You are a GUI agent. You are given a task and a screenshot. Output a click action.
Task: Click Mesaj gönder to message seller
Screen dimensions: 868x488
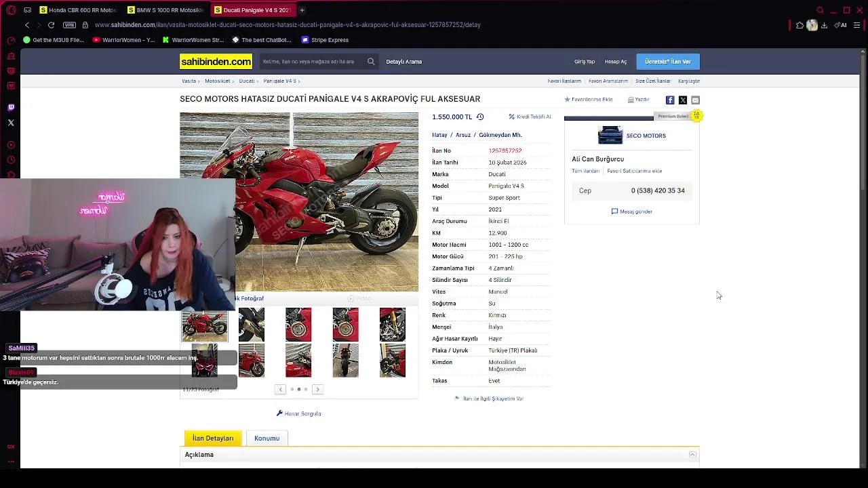631,211
